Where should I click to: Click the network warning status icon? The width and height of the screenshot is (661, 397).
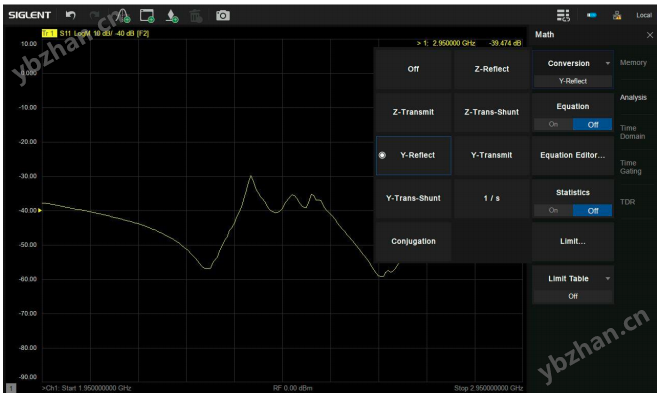pyautogui.click(x=617, y=16)
